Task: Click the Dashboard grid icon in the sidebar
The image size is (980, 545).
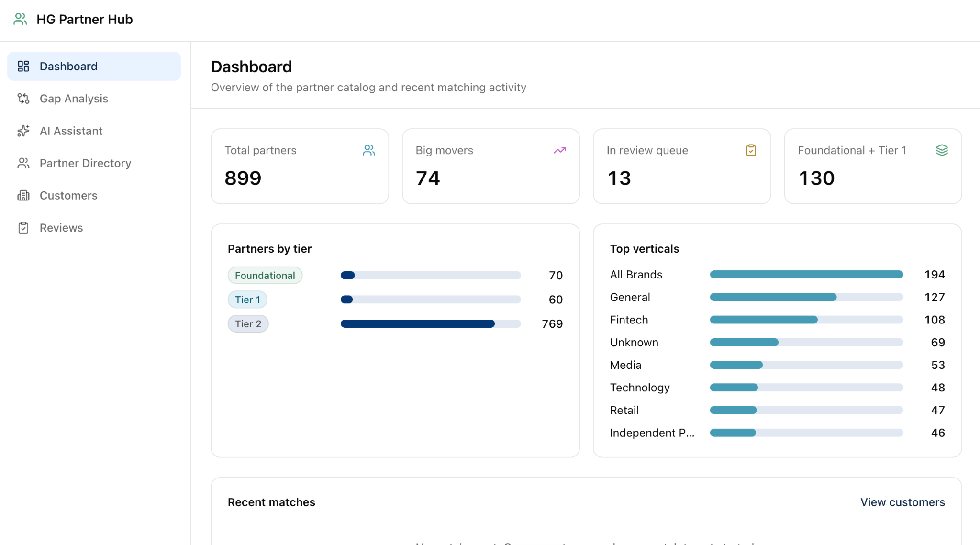Action: point(23,66)
